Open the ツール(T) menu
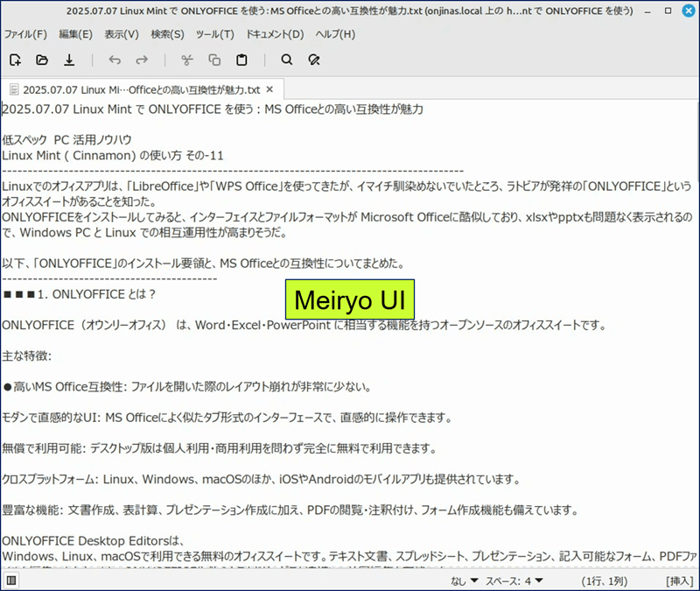Screen dimensions: 700x591 [214, 34]
